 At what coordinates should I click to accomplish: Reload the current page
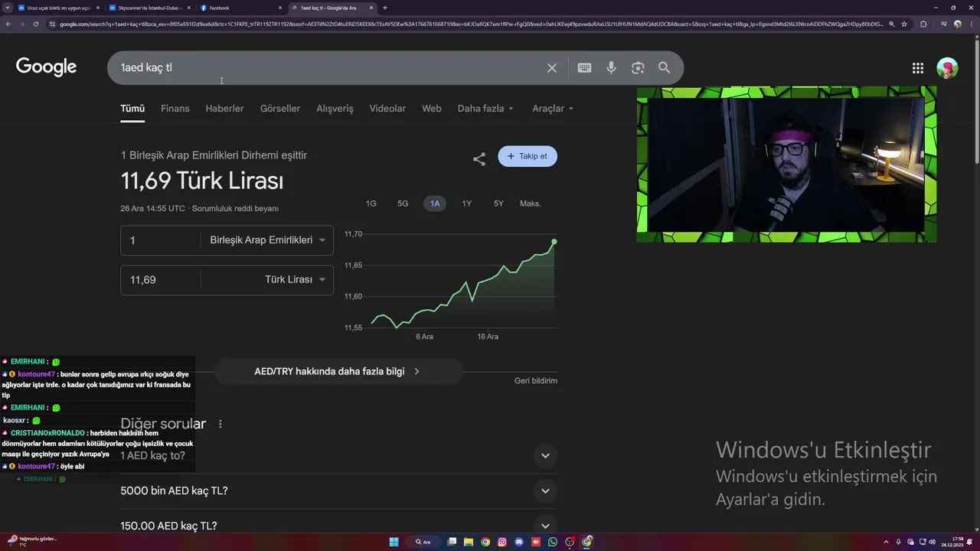point(35,24)
